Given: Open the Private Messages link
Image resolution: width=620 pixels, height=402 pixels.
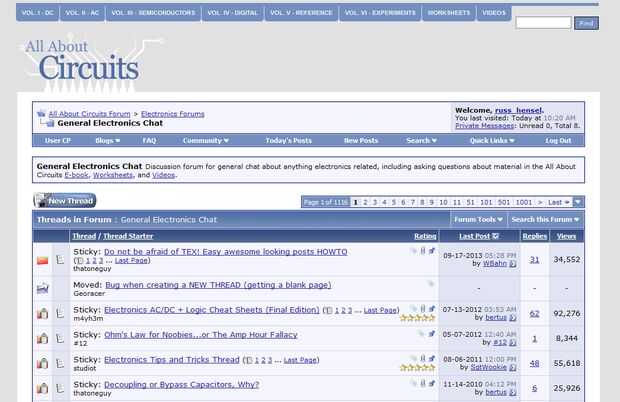Looking at the screenshot, I should point(484,126).
